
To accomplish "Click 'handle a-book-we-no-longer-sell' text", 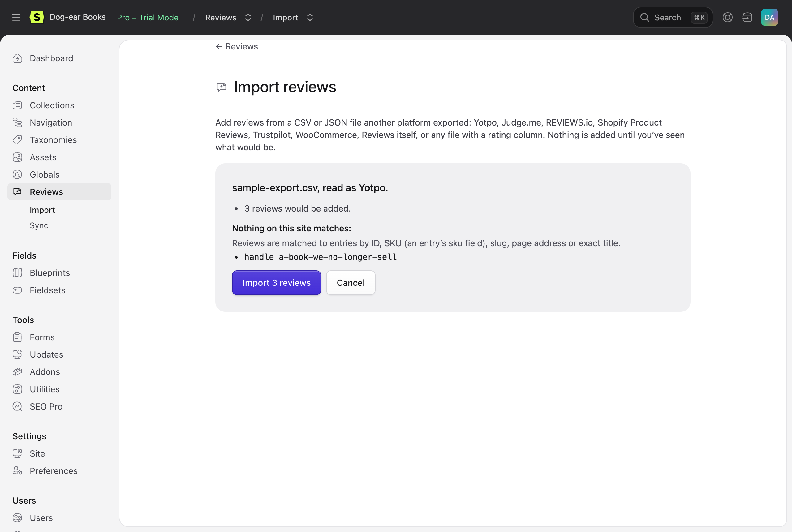I will coord(320,257).
